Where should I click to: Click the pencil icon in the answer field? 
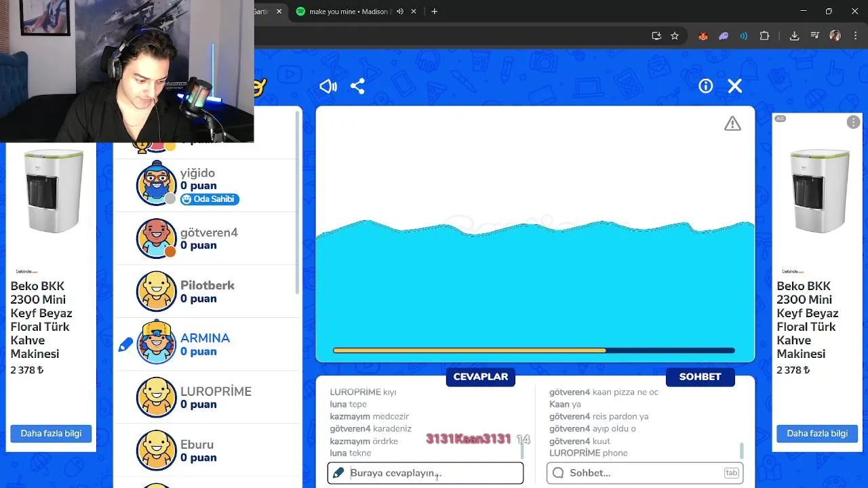338,473
